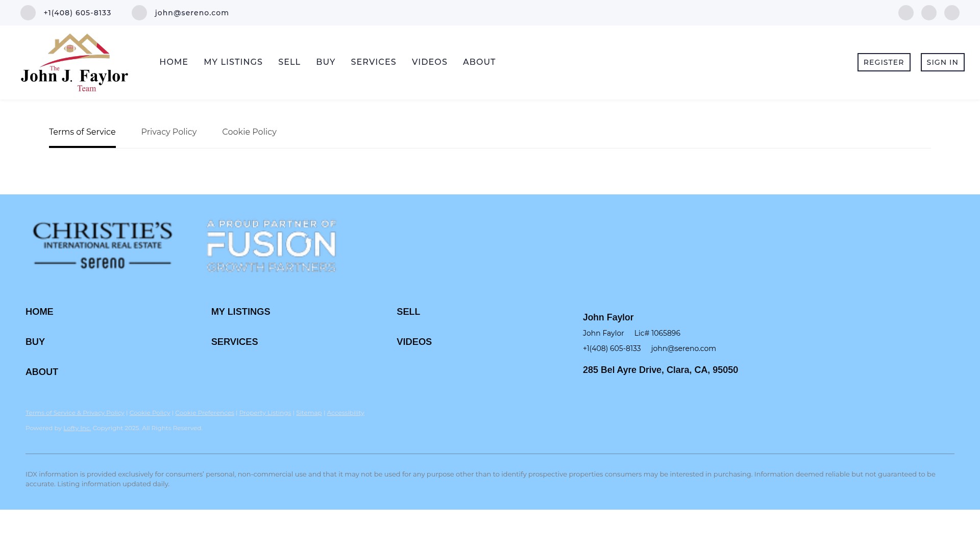Go to HOME in the footer
The image size is (980, 551).
(39, 312)
